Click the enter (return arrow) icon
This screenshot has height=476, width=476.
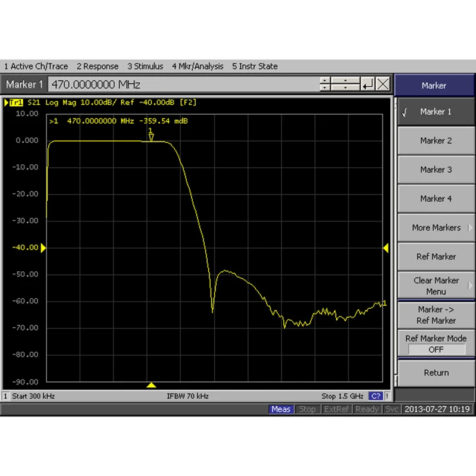point(368,84)
